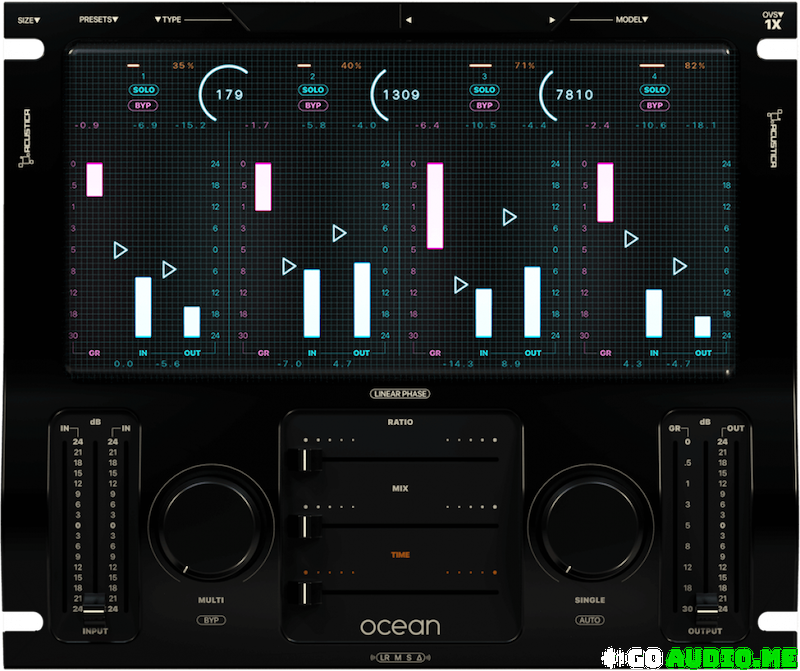Solo band 1
The height and width of the screenshot is (671, 800).
[143, 90]
